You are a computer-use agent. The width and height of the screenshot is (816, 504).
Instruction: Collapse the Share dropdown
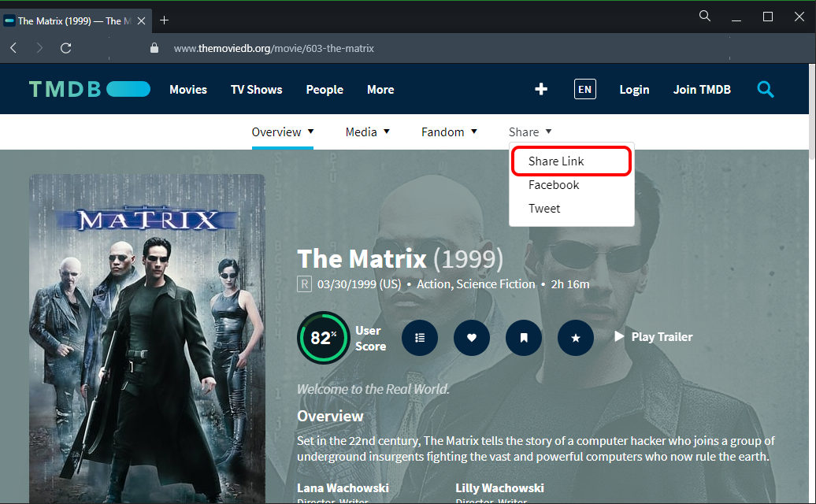(x=530, y=132)
